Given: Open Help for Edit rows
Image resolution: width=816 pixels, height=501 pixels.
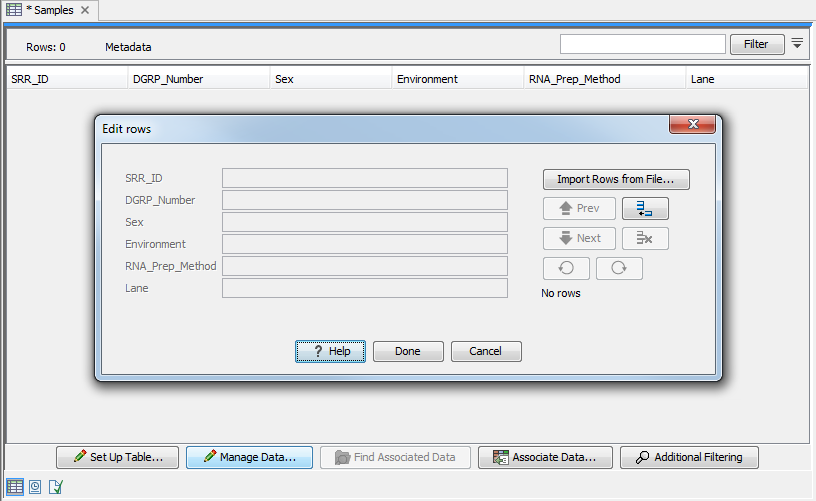Looking at the screenshot, I should (x=331, y=351).
